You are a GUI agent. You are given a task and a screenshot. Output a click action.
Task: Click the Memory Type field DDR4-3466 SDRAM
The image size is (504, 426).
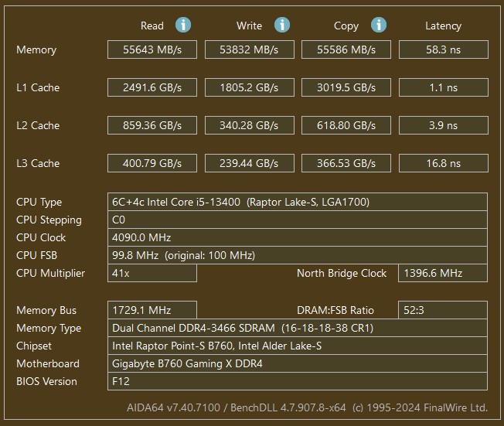tap(298, 328)
